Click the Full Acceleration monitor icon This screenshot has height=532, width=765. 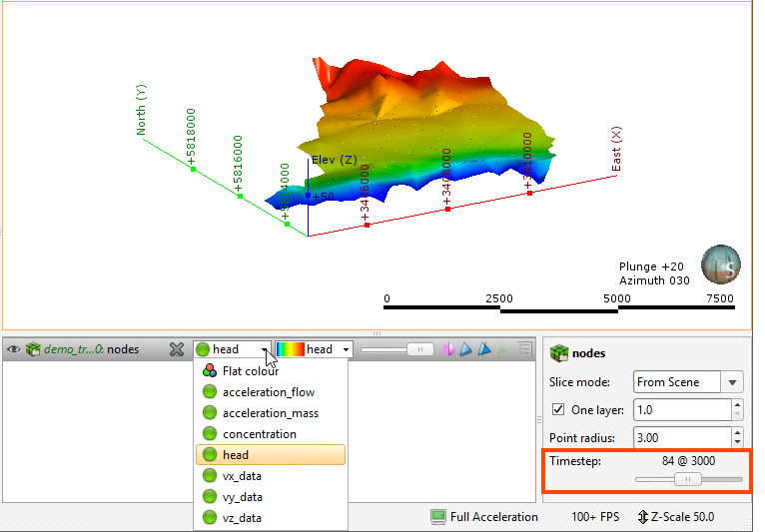[437, 517]
